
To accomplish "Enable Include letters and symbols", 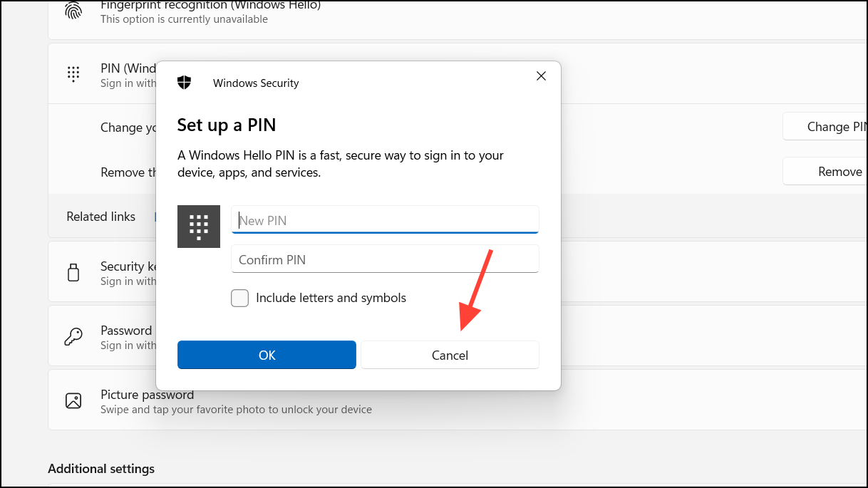I will pyautogui.click(x=239, y=298).
